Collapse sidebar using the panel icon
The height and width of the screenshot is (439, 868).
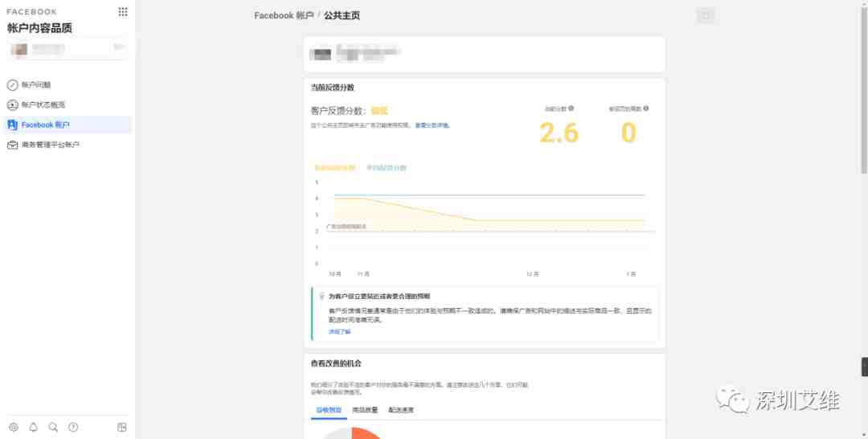[x=122, y=427]
